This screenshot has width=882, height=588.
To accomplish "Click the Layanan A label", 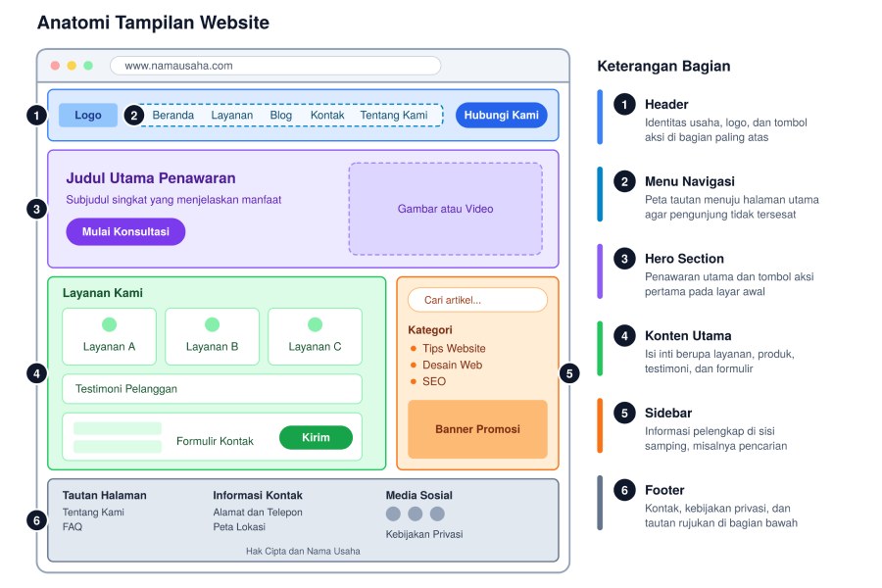I will click(x=109, y=347).
